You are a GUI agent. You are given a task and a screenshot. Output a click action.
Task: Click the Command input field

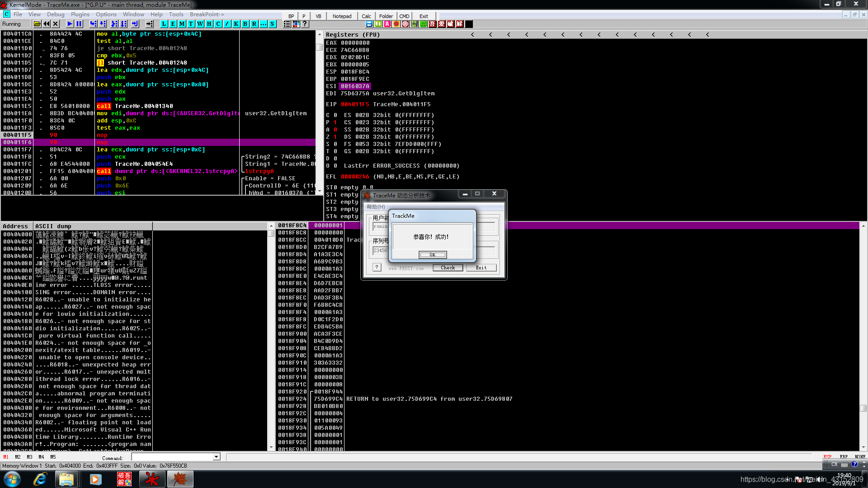(172, 457)
